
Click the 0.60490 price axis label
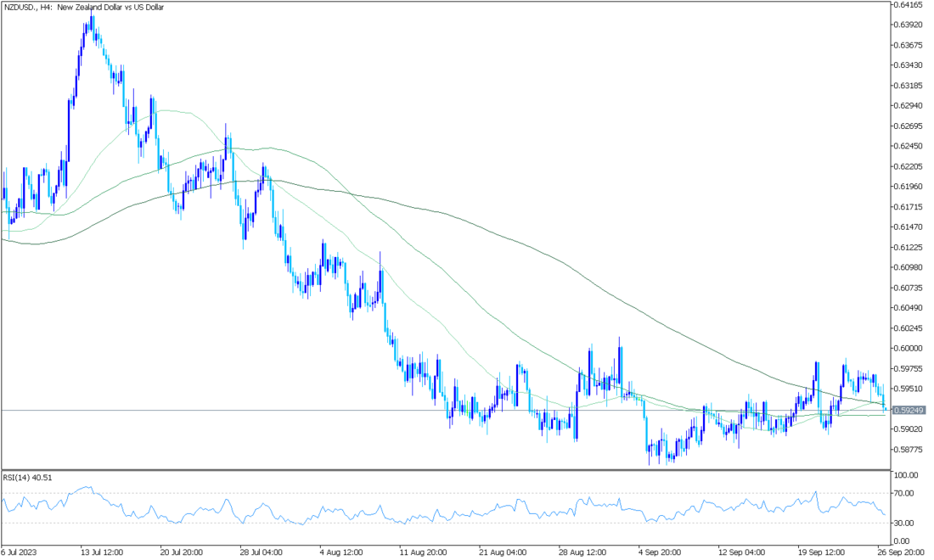click(909, 308)
